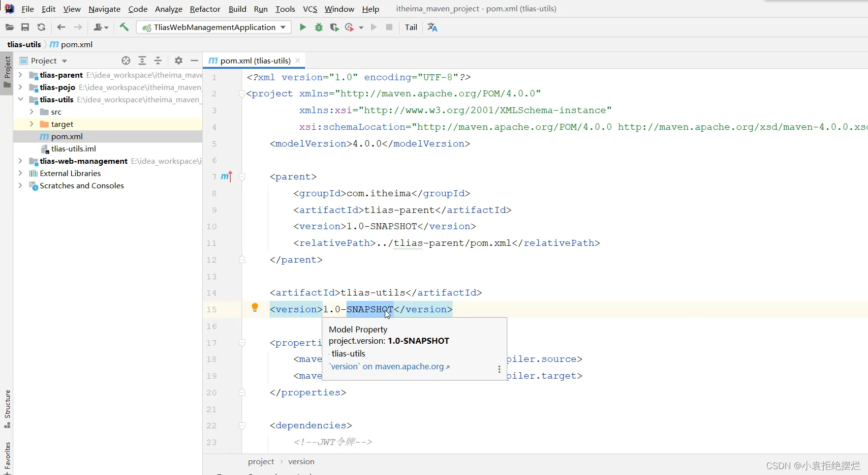868x475 pixels.
Task: Run with Coverage icon
Action: pos(334,28)
